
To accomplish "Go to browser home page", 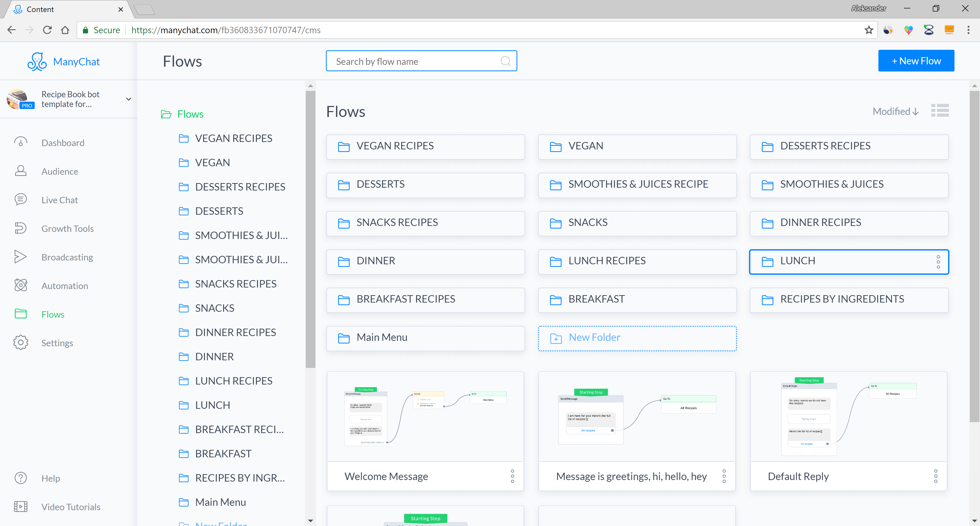I will 65,30.
